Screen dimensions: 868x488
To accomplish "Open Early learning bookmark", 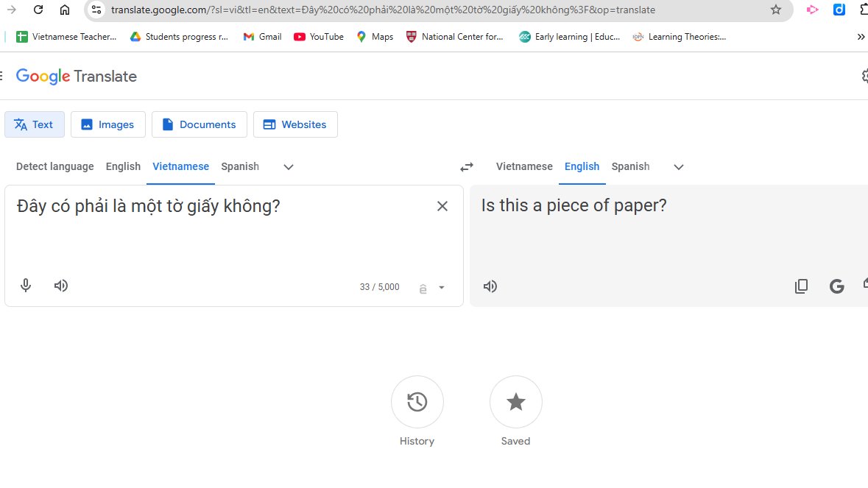I will pos(570,37).
